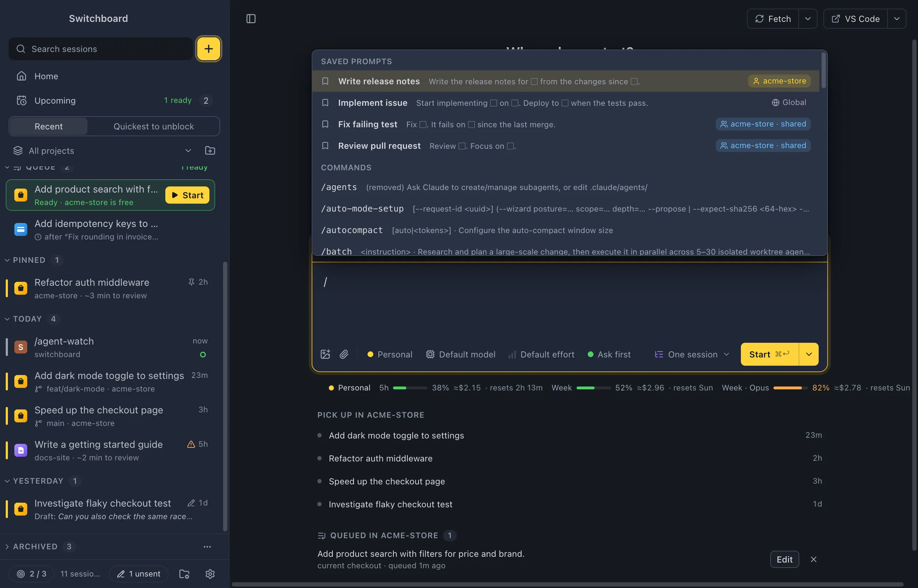Select the /agents command
Image resolution: width=918 pixels, height=588 pixels.
pyautogui.click(x=566, y=187)
